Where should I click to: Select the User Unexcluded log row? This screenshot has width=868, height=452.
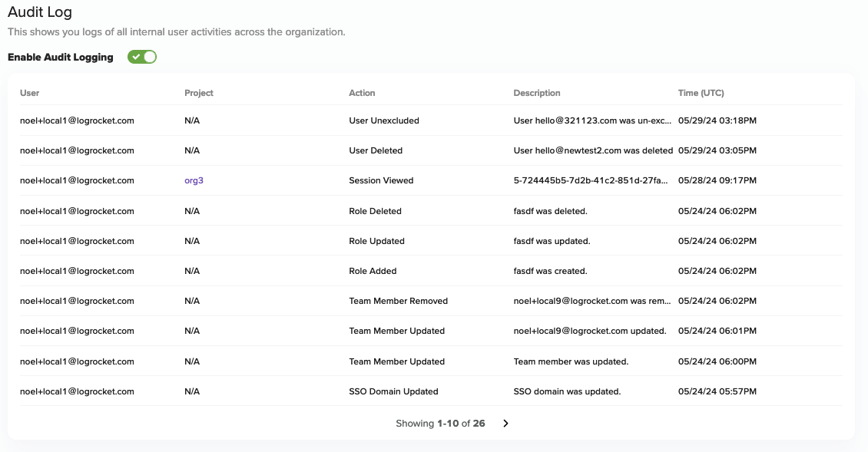click(x=431, y=120)
